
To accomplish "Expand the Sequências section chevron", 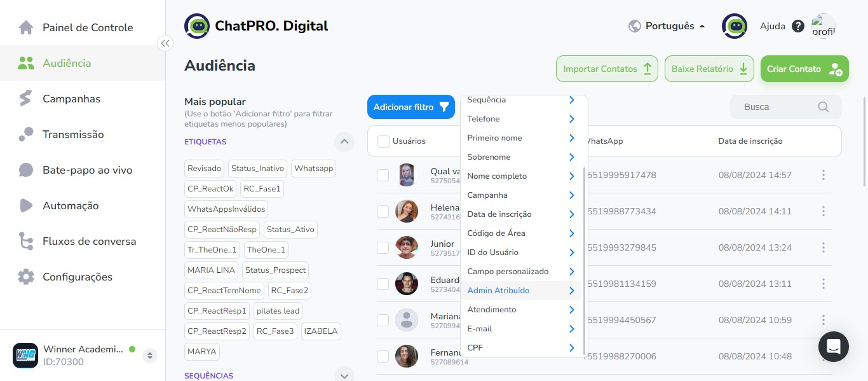I will (x=344, y=375).
